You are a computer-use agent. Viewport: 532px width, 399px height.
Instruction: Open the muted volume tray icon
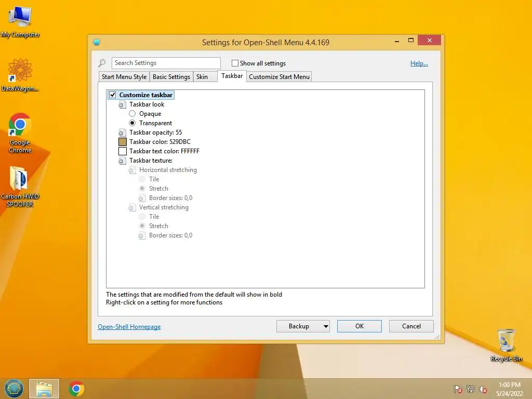(483, 389)
